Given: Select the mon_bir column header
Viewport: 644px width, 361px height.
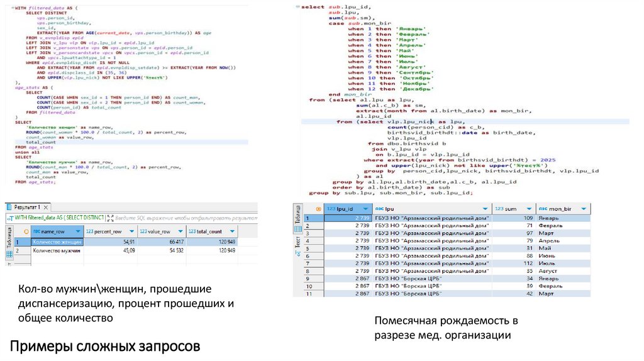Looking at the screenshot, I should (x=563, y=209).
